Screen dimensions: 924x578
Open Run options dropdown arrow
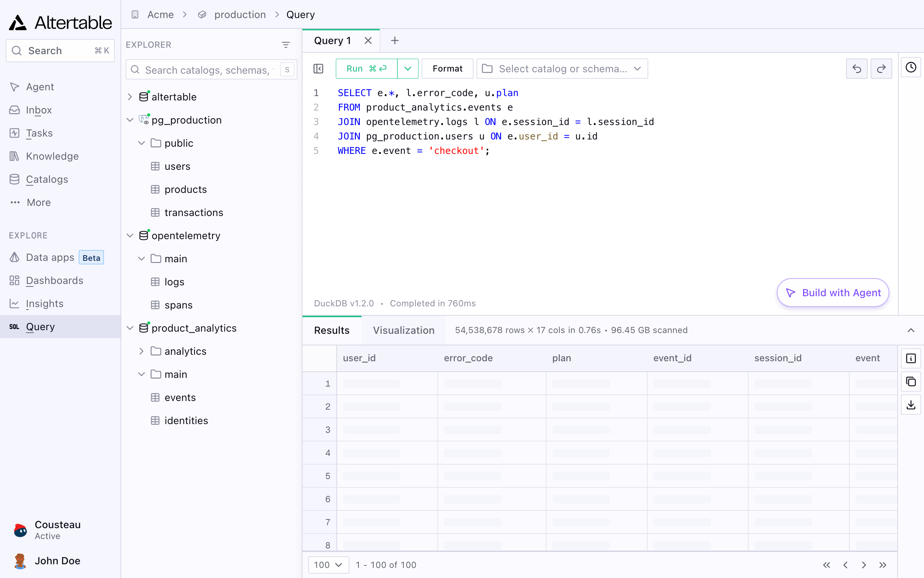click(408, 69)
